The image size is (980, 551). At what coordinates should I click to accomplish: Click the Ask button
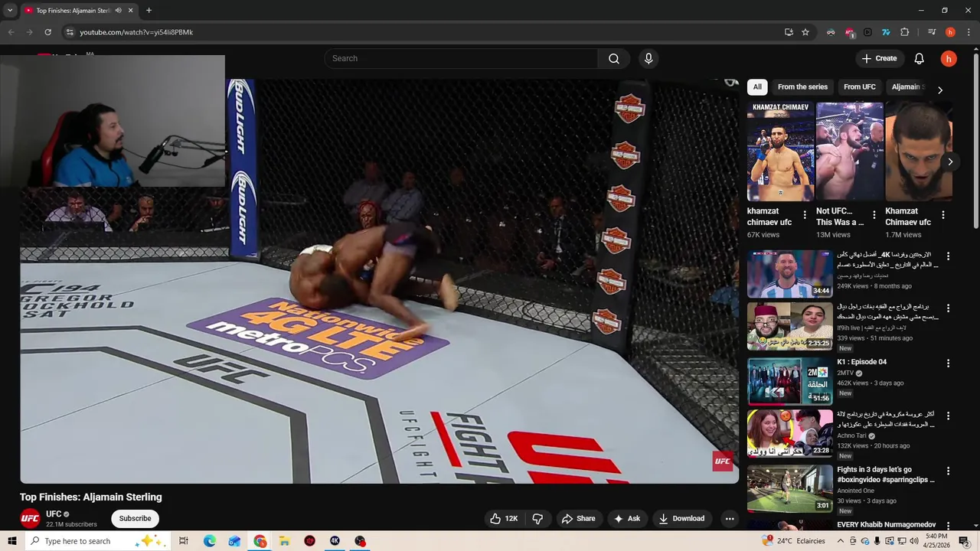[x=627, y=519]
